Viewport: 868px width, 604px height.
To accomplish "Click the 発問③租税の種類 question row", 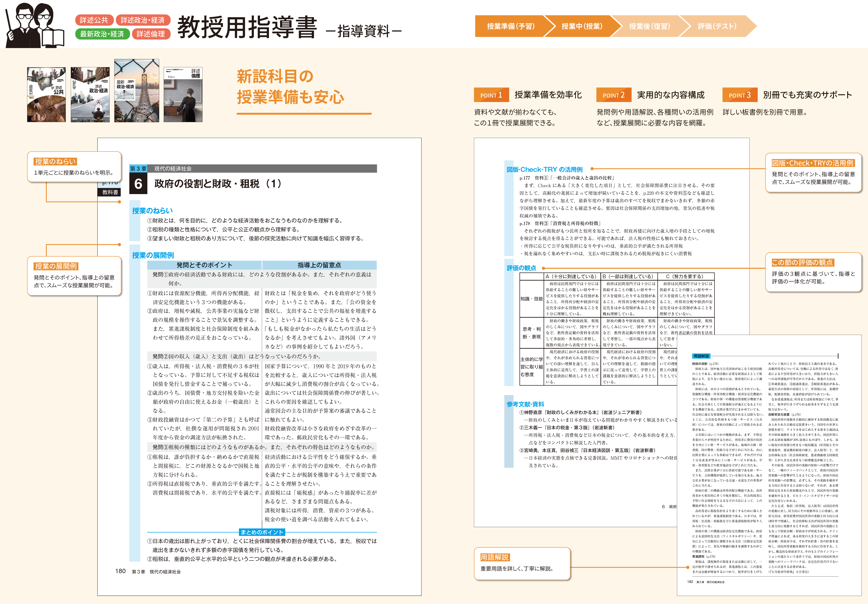I will coord(262,447).
